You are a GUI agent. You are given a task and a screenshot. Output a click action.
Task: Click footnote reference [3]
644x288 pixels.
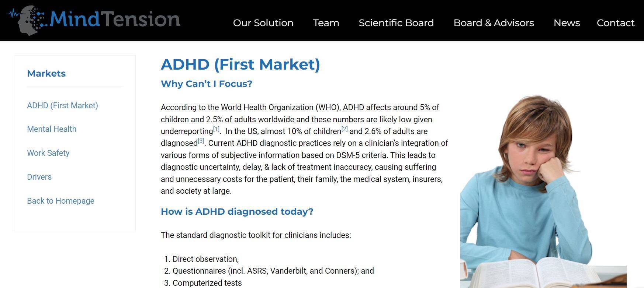(201, 141)
